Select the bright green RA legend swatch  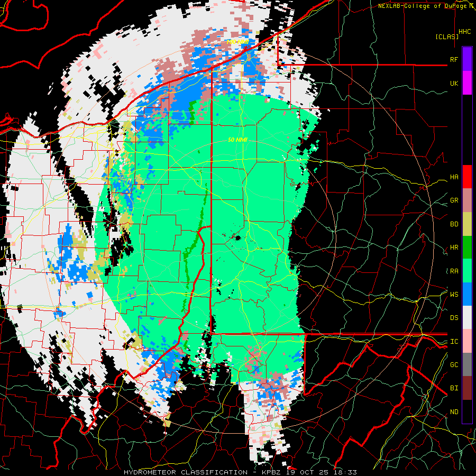tap(467, 271)
